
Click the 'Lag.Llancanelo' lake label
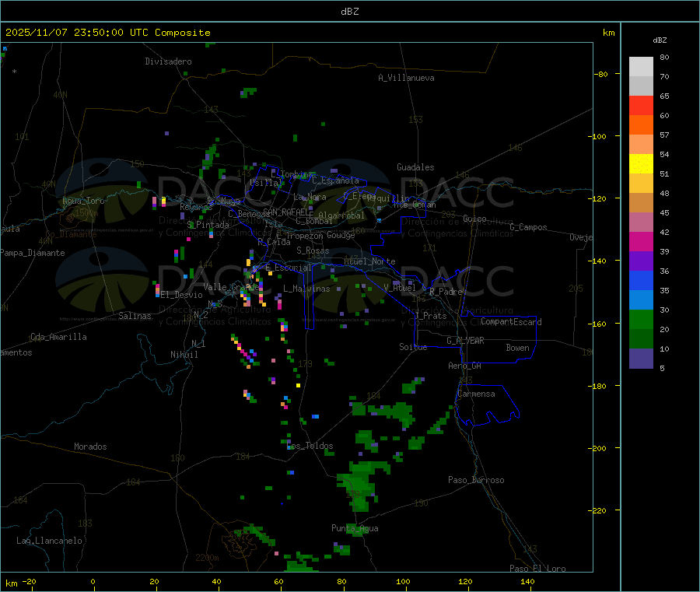(x=50, y=541)
